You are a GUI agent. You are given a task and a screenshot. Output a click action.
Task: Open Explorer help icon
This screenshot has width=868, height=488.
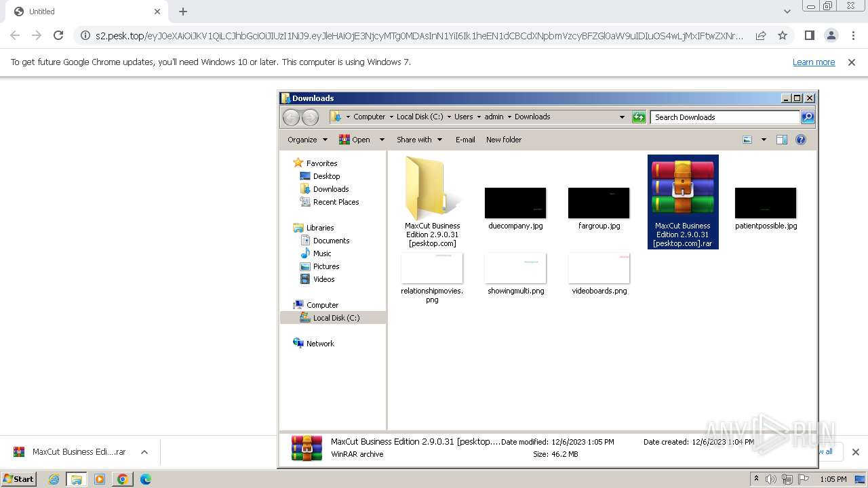(x=801, y=140)
